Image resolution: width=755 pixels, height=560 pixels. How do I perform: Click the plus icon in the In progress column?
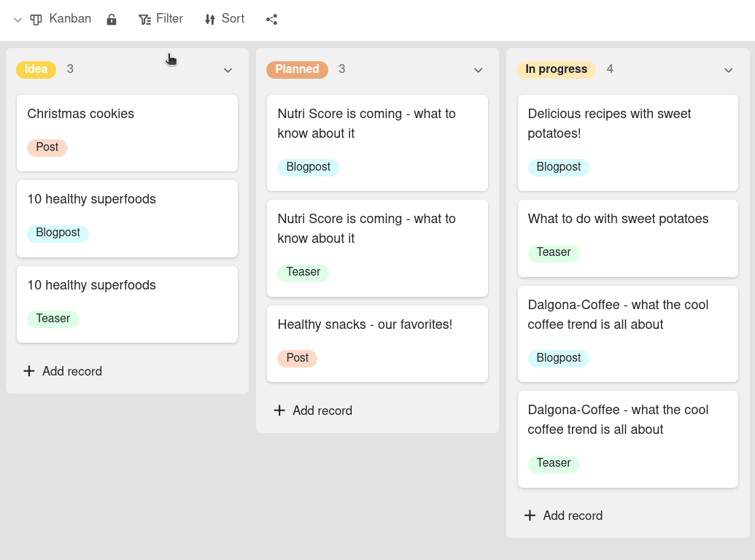tap(530, 516)
